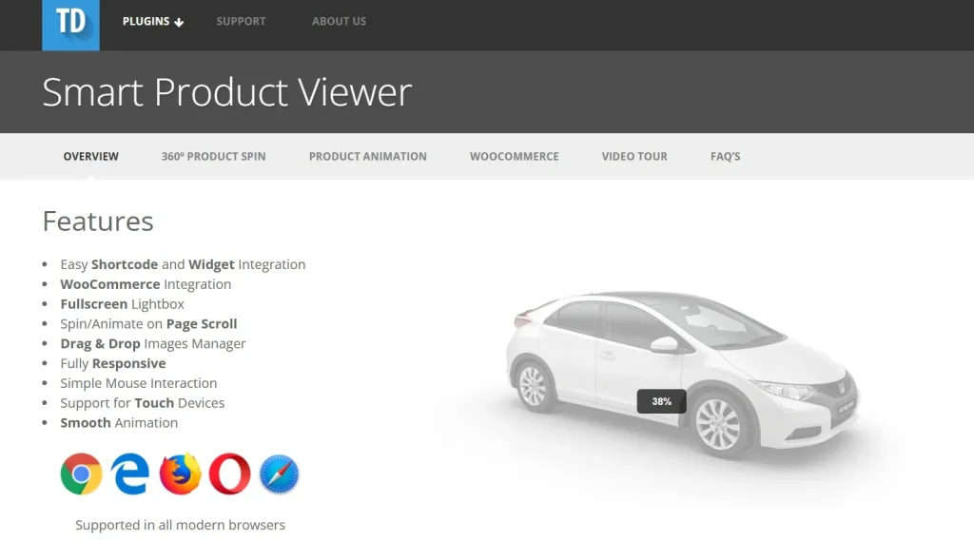Click 'WooCommerce Integration' list item
The image size is (974, 560).
146,284
